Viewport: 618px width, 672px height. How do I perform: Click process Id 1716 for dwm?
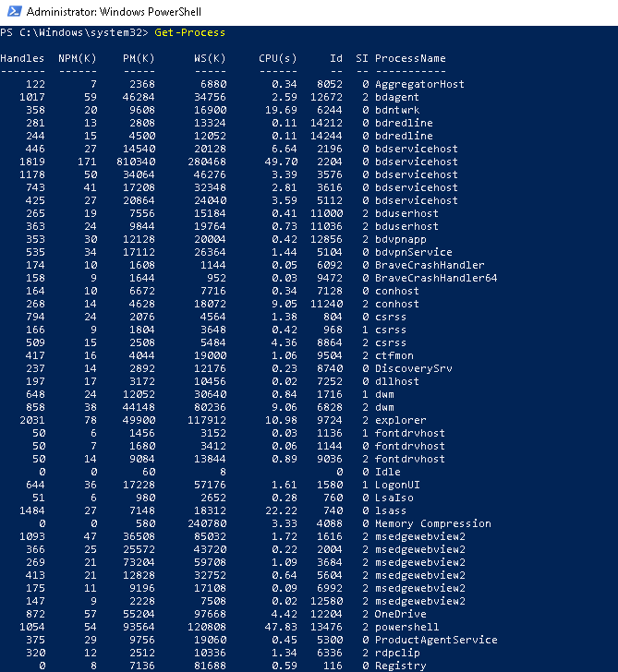click(330, 394)
